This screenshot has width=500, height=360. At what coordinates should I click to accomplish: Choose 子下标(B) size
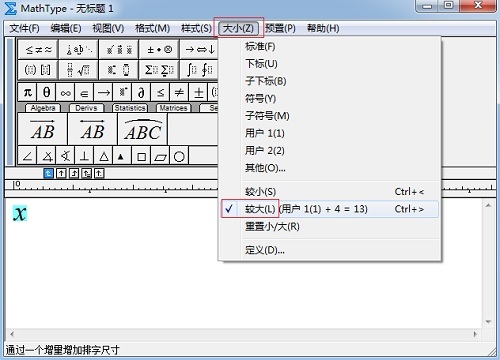(330, 81)
